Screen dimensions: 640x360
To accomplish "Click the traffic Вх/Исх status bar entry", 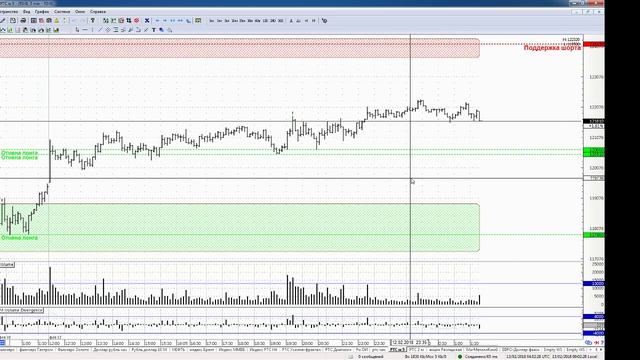I will tap(425, 356).
